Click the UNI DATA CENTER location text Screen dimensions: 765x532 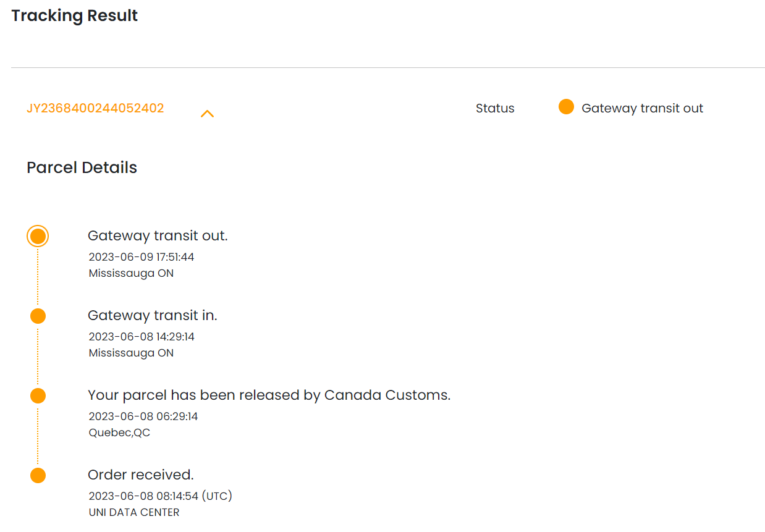click(134, 512)
